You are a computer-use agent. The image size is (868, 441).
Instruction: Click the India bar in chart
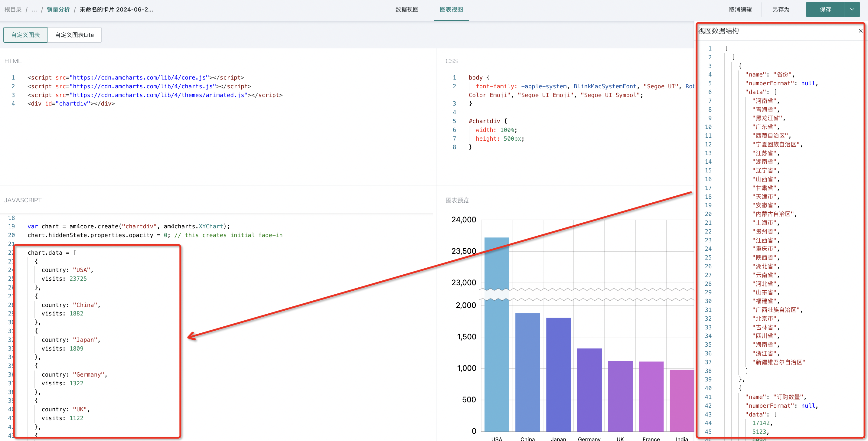click(682, 400)
